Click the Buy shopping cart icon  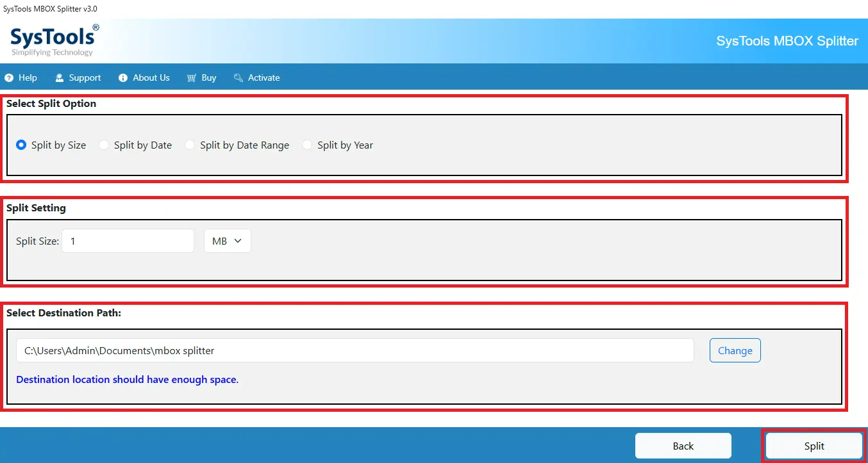(x=192, y=77)
